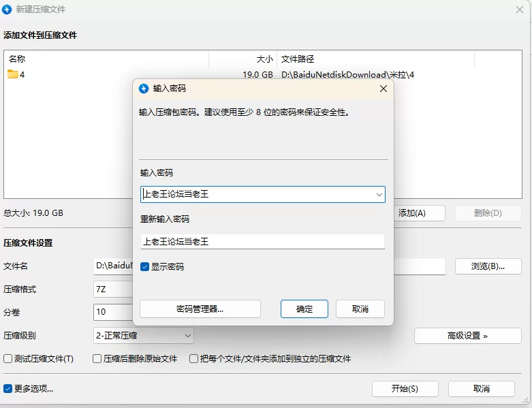Viewport: 532px width, 408px height.
Task: Uncheck the 显示密码 checkbox
Action: pos(145,266)
